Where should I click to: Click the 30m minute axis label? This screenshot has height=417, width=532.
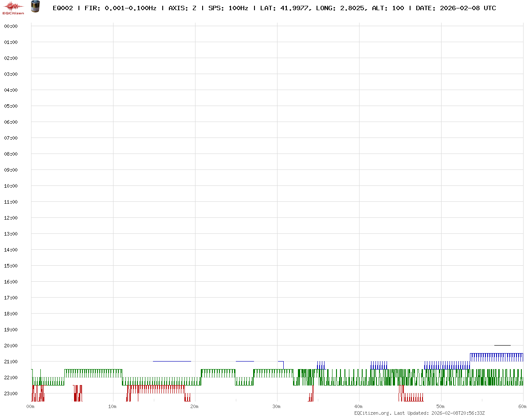coord(277,406)
